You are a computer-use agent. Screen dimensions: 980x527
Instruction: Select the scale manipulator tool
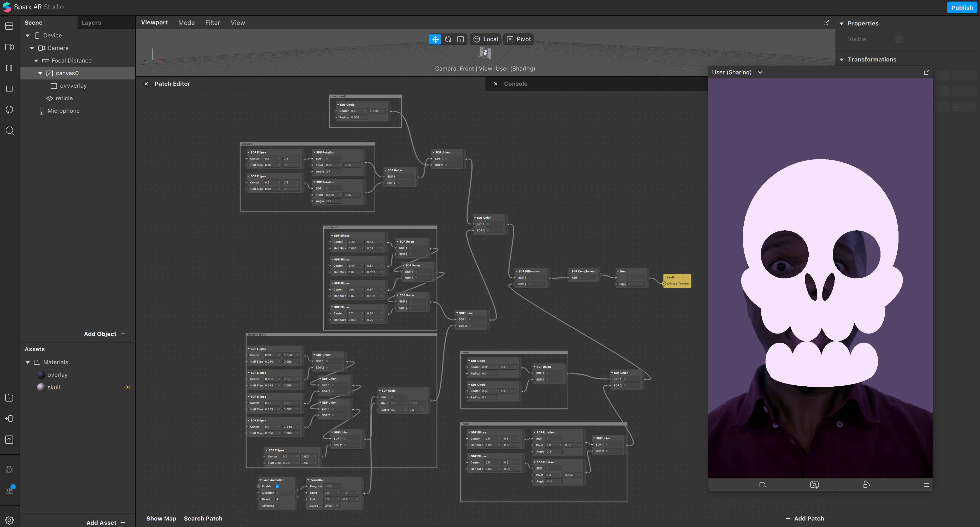pos(460,39)
